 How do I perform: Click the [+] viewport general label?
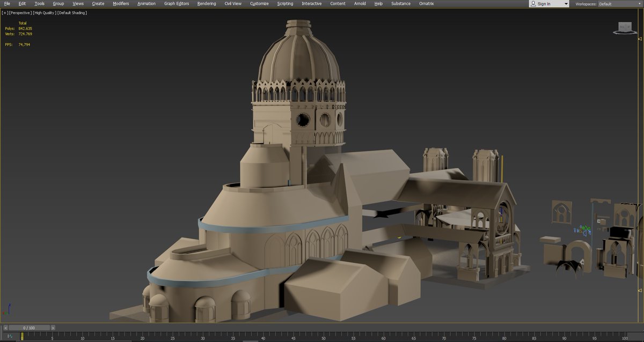5,13
